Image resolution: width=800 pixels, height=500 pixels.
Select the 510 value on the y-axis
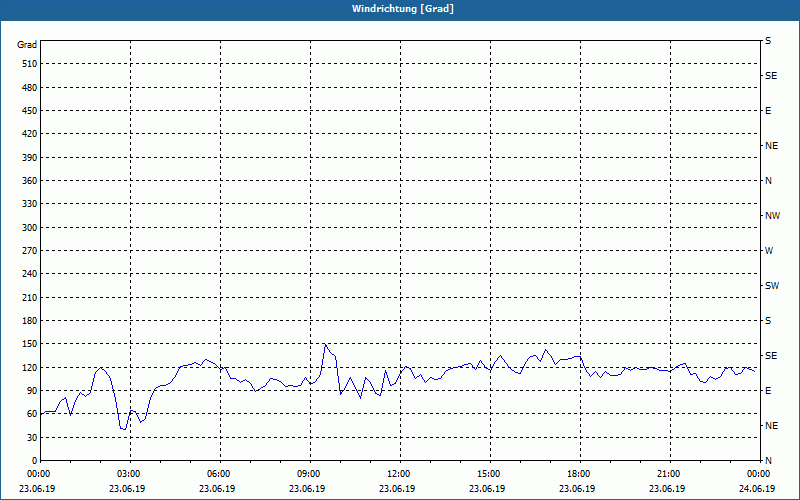pyautogui.click(x=30, y=64)
